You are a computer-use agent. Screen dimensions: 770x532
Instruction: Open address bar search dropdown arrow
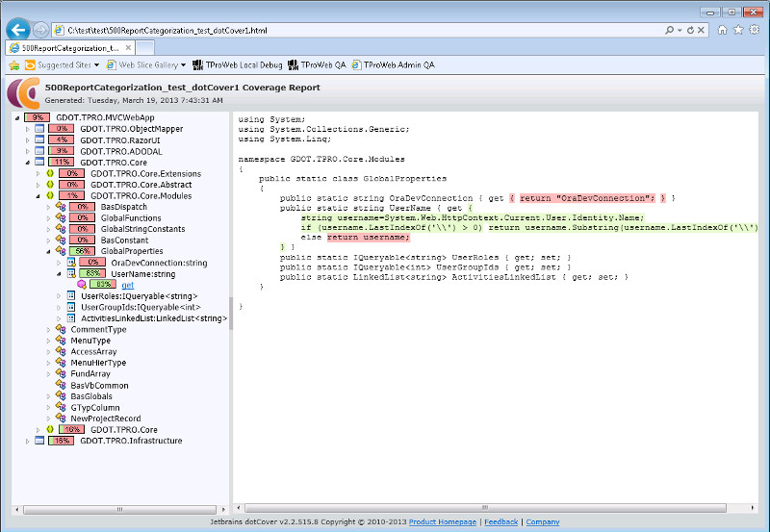680,31
